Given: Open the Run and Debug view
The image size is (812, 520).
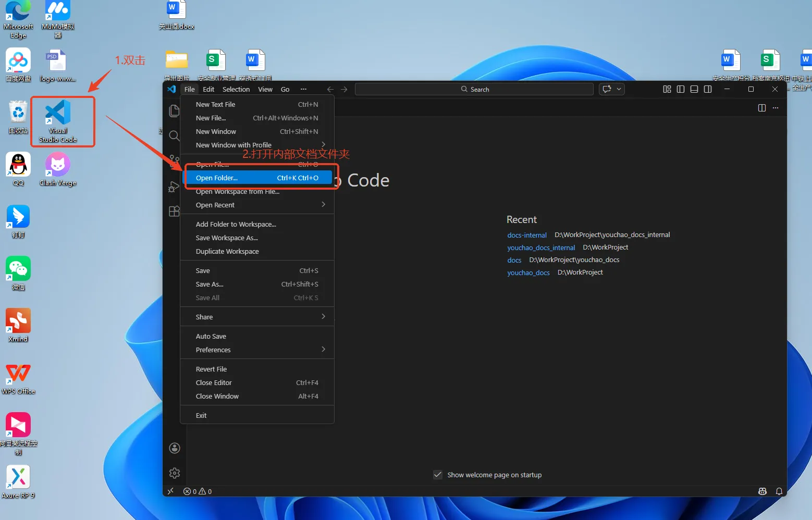Looking at the screenshot, I should tap(174, 187).
